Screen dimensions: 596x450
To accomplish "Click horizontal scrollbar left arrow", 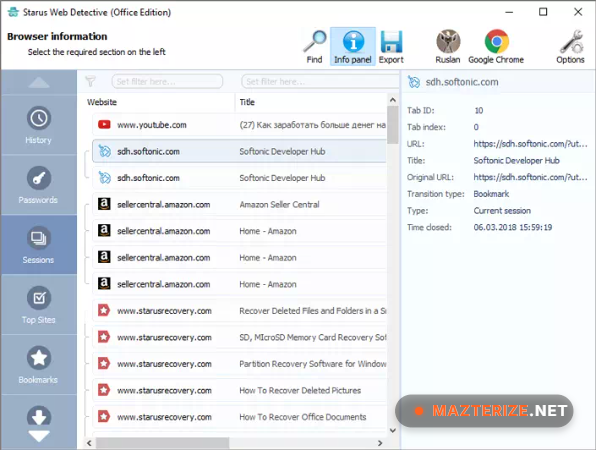I will 89,443.
